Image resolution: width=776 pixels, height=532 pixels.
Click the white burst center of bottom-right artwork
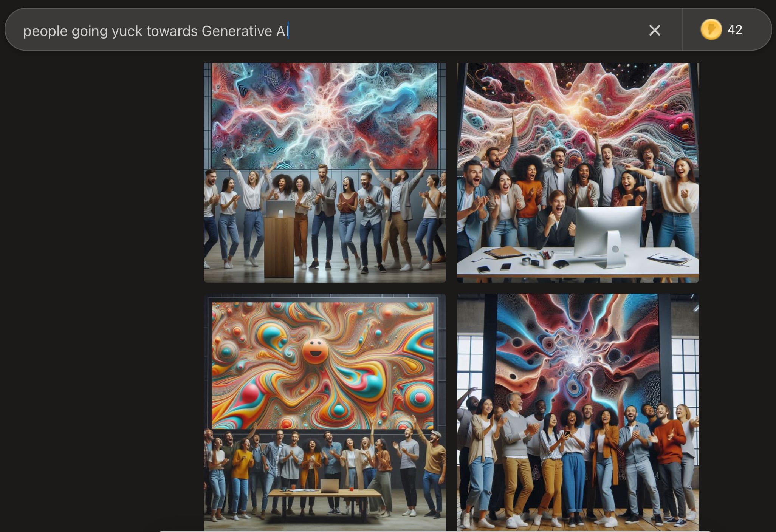tap(576, 359)
